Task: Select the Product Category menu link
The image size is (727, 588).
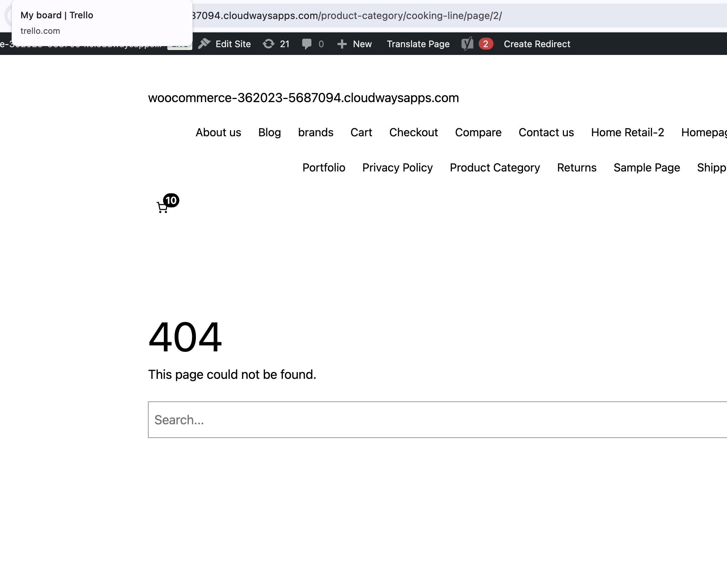Action: pos(495,168)
